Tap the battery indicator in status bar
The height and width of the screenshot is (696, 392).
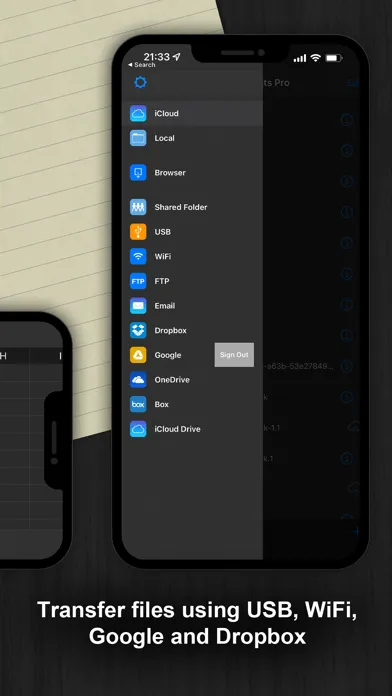[333, 58]
